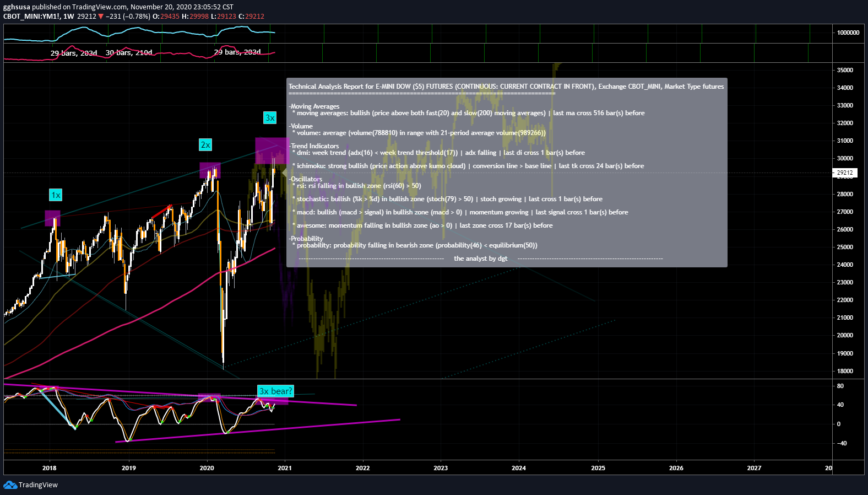Click the ichimoku strong bullish line

pyautogui.click(x=468, y=166)
